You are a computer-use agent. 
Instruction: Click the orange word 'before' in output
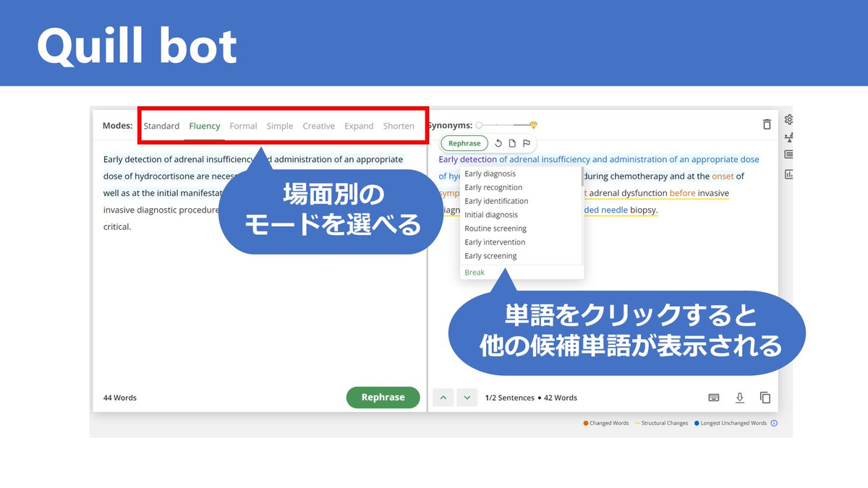click(683, 193)
